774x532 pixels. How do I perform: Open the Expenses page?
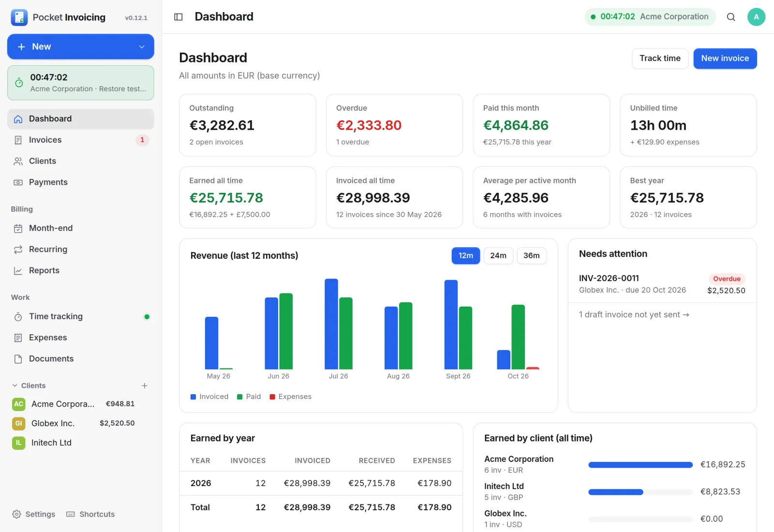point(81,338)
